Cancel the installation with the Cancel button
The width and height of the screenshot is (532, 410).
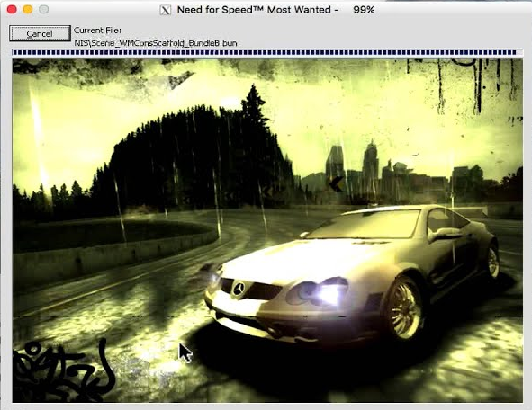point(40,33)
